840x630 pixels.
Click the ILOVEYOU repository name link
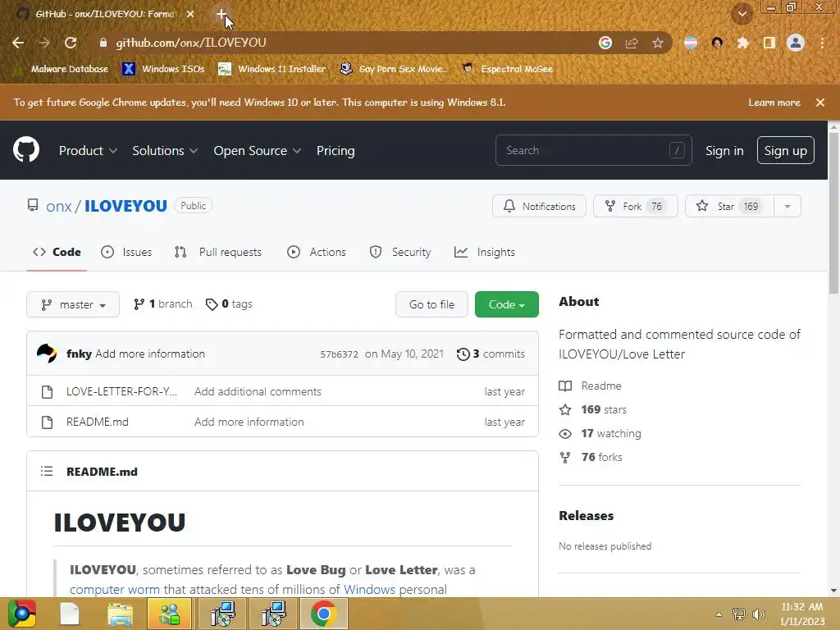pyautogui.click(x=126, y=206)
